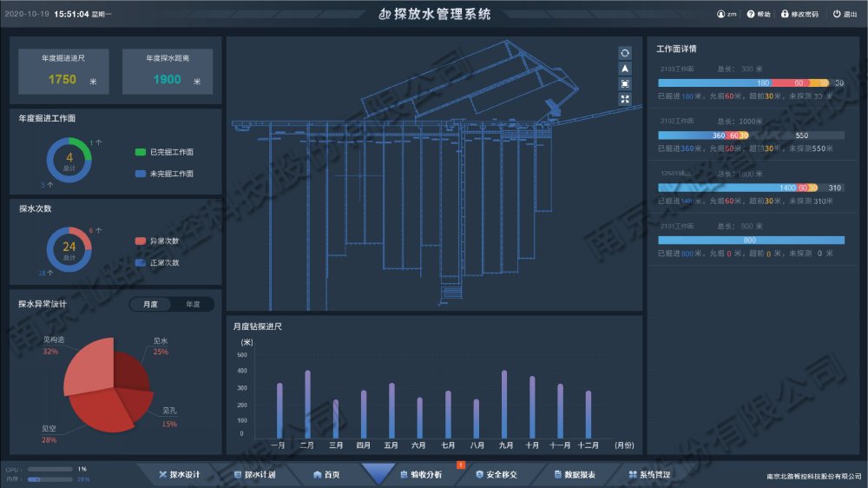
Task: Open the 帮助 help icon
Action: tap(751, 14)
